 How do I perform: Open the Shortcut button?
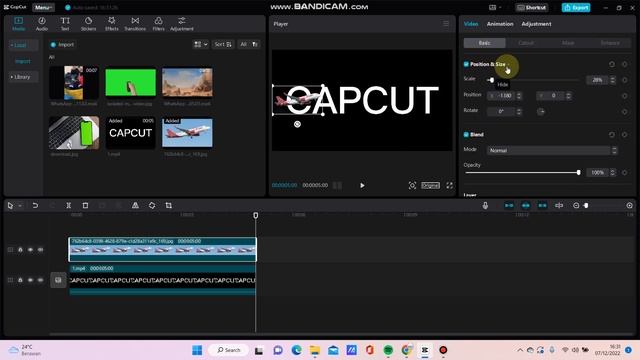(531, 7)
